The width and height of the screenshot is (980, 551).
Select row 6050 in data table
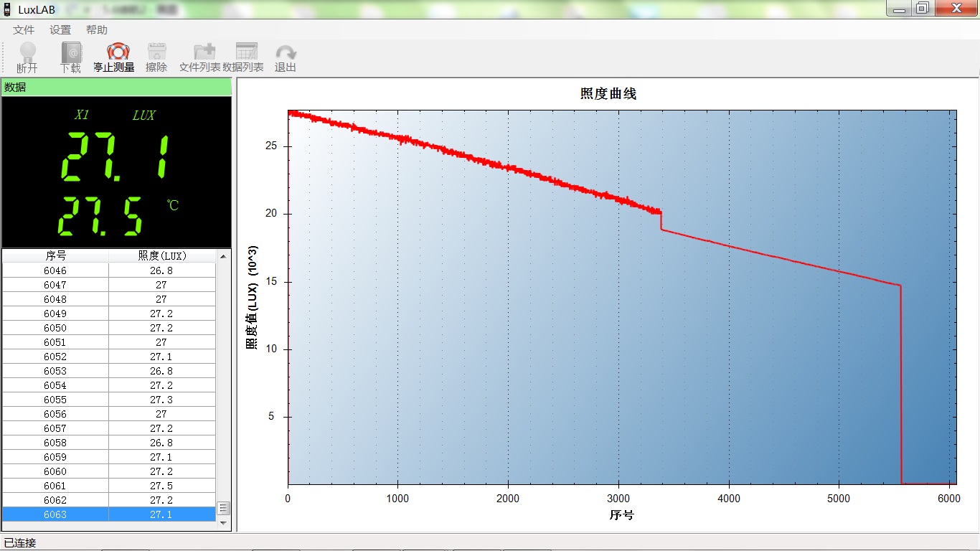(x=109, y=328)
